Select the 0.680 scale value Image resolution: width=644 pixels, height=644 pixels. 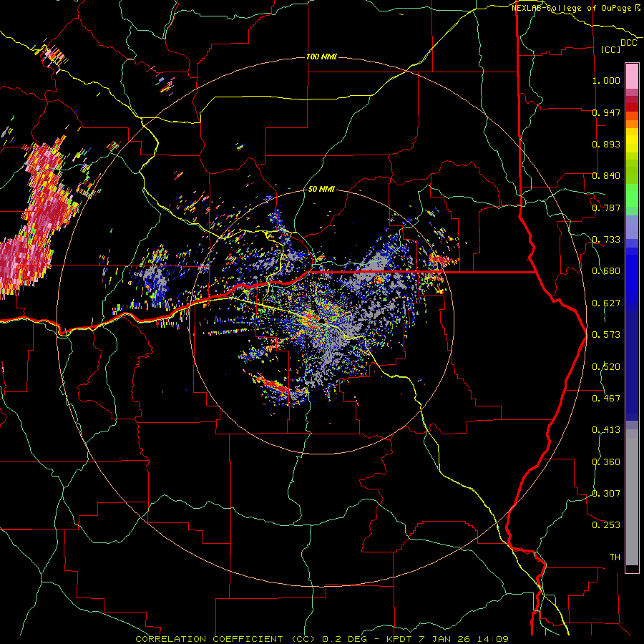[x=606, y=271]
